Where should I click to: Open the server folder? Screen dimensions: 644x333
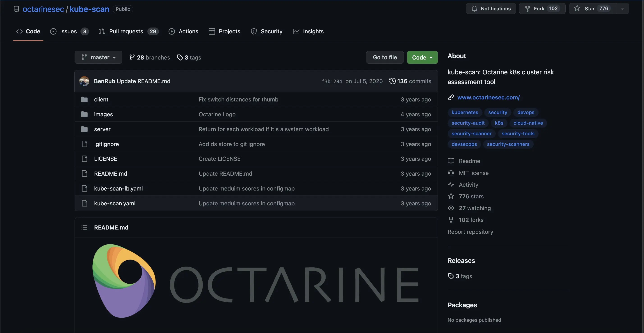[x=102, y=129]
